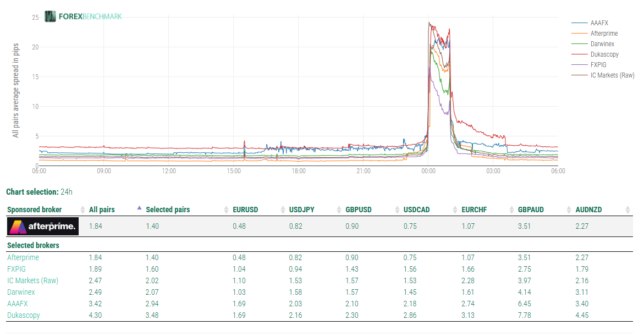Click the 00:00 time axis label

(x=428, y=171)
